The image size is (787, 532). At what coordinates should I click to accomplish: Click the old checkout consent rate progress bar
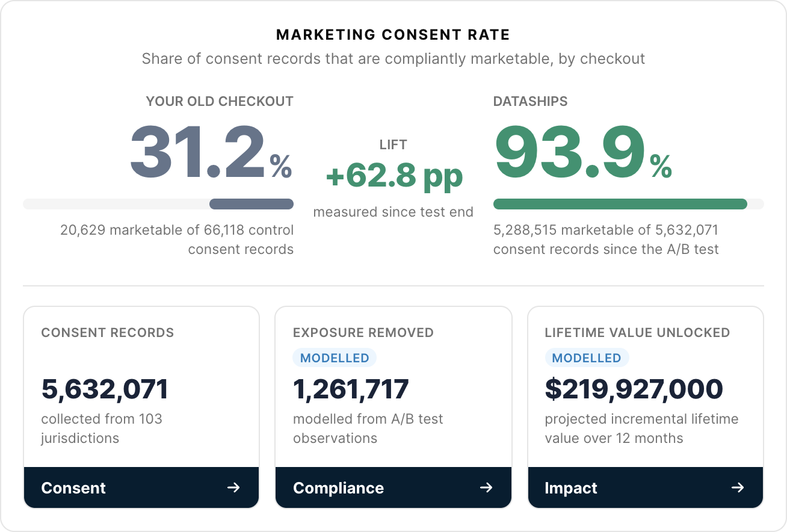(x=158, y=204)
